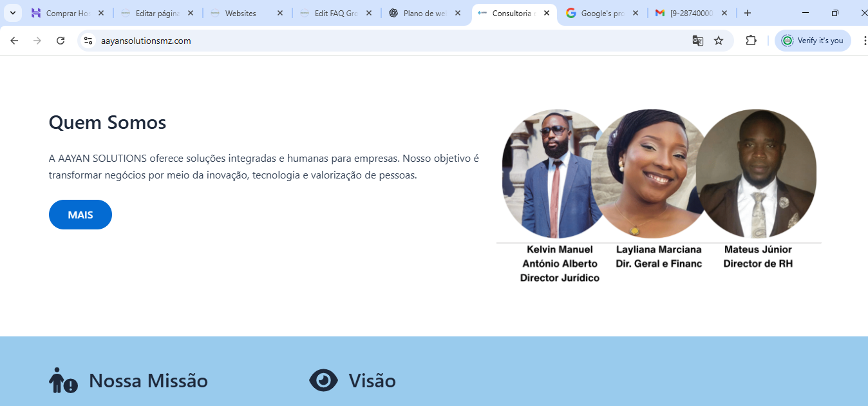
Task: Open the Chrome three-dot menu
Action: [864, 41]
